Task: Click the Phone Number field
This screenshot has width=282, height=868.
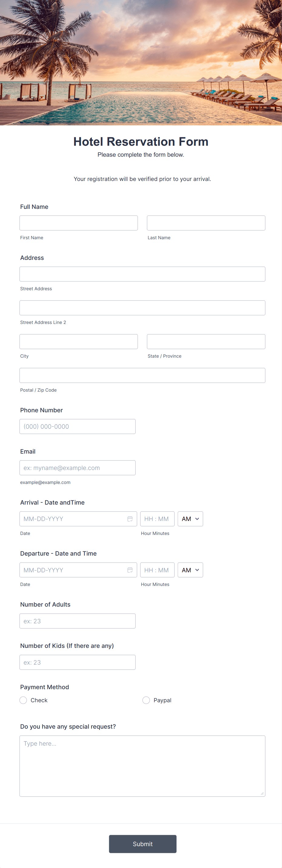Action: pyautogui.click(x=77, y=426)
